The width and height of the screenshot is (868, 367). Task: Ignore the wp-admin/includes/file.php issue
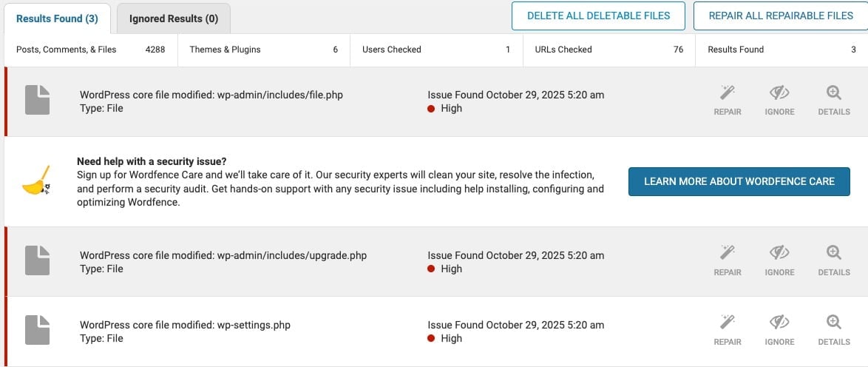click(x=779, y=94)
